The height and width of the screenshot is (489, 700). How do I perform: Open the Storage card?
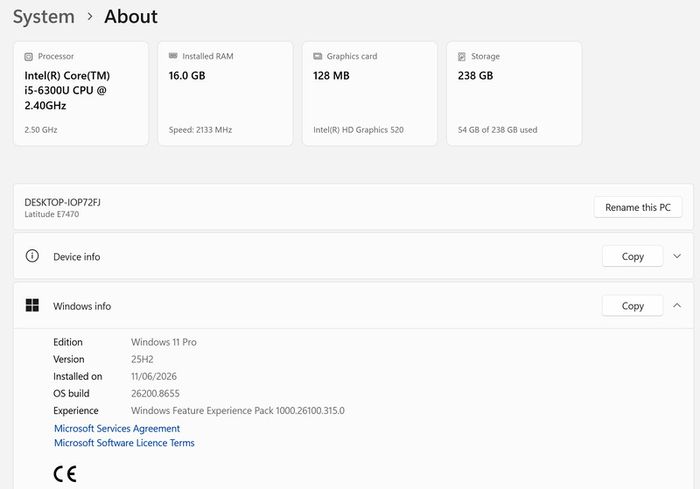coord(514,93)
